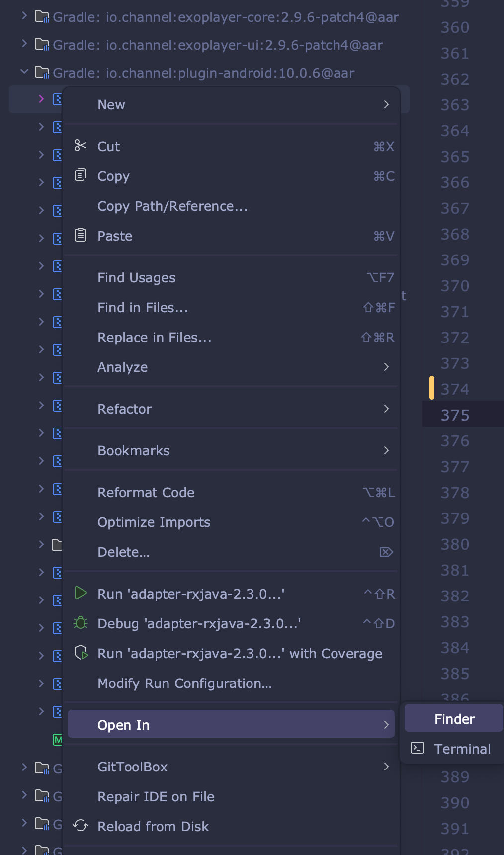Select tree row io.channel:exoplayer-ui:2.9.6-patch4@aar

click(x=209, y=45)
